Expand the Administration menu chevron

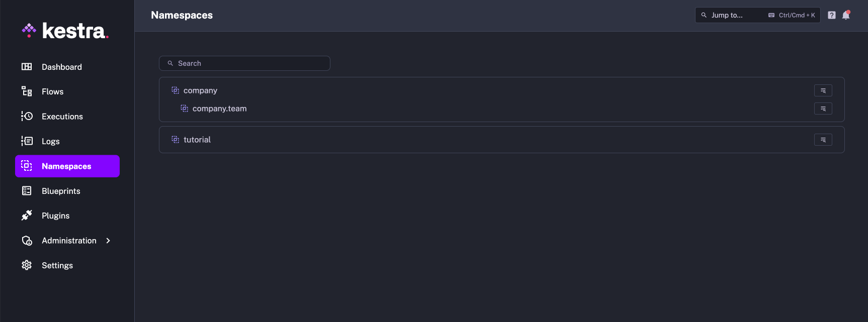tap(108, 241)
